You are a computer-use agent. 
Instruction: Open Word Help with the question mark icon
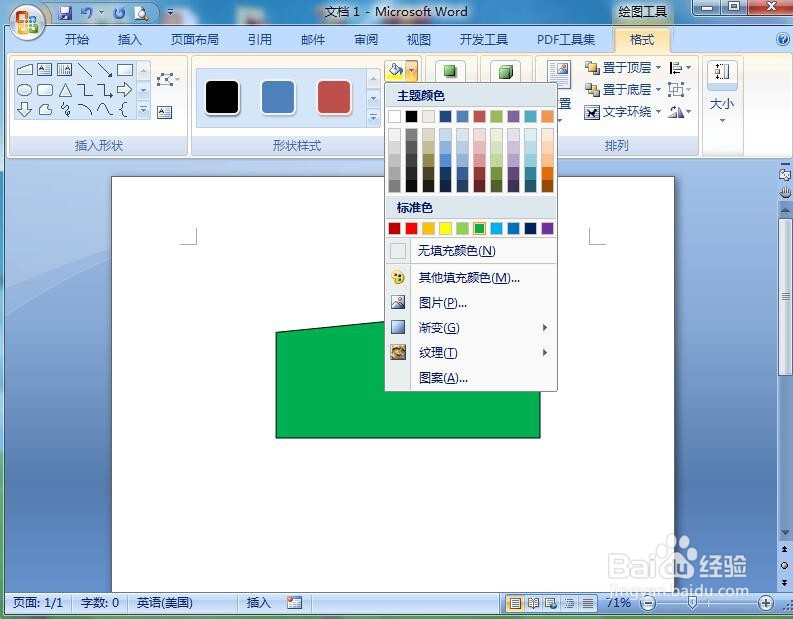[x=782, y=39]
